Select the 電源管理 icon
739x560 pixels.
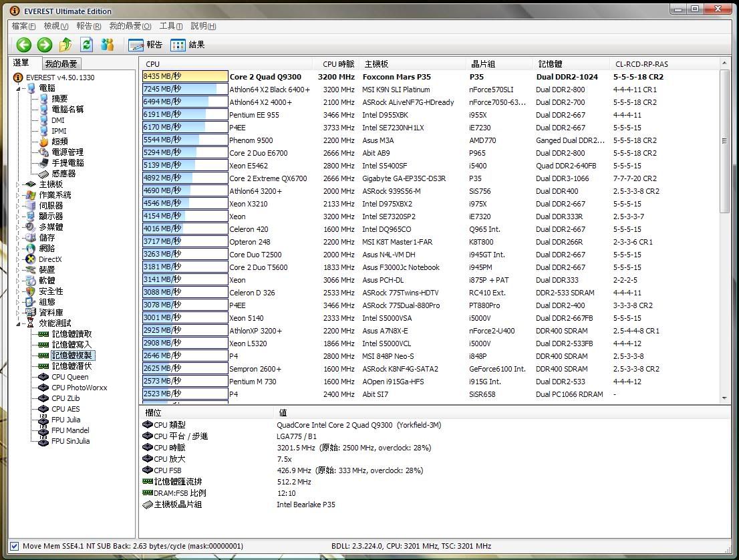tap(43, 152)
